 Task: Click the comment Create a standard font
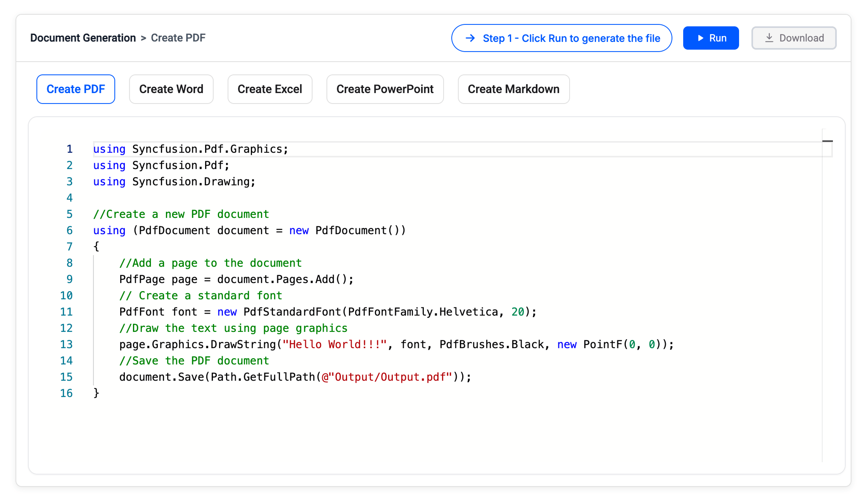coord(200,296)
